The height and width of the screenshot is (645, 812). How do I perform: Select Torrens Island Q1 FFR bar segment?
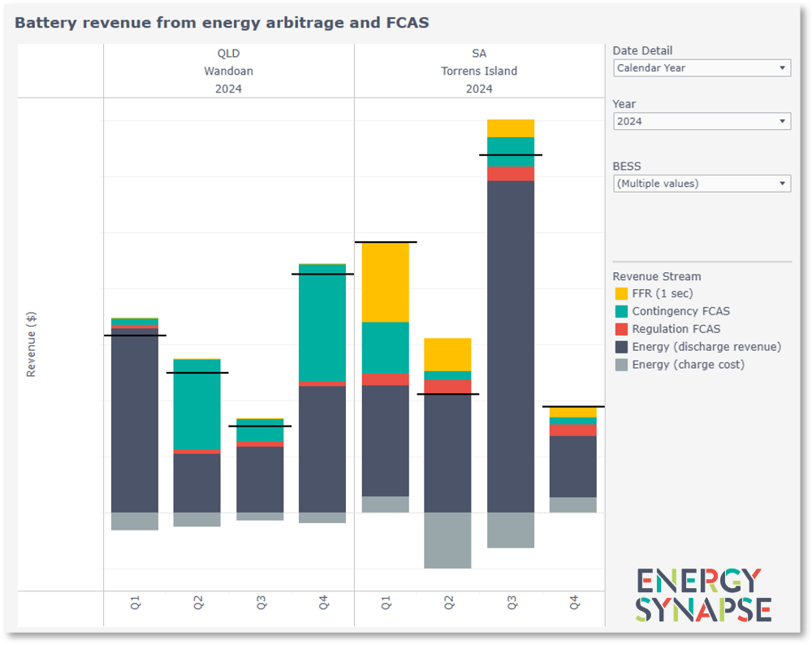pyautogui.click(x=385, y=283)
